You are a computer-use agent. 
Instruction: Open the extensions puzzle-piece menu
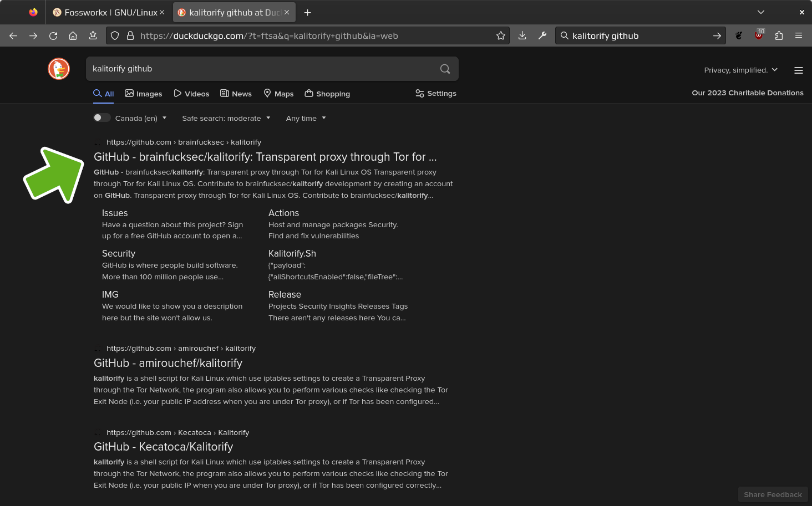pyautogui.click(x=779, y=35)
